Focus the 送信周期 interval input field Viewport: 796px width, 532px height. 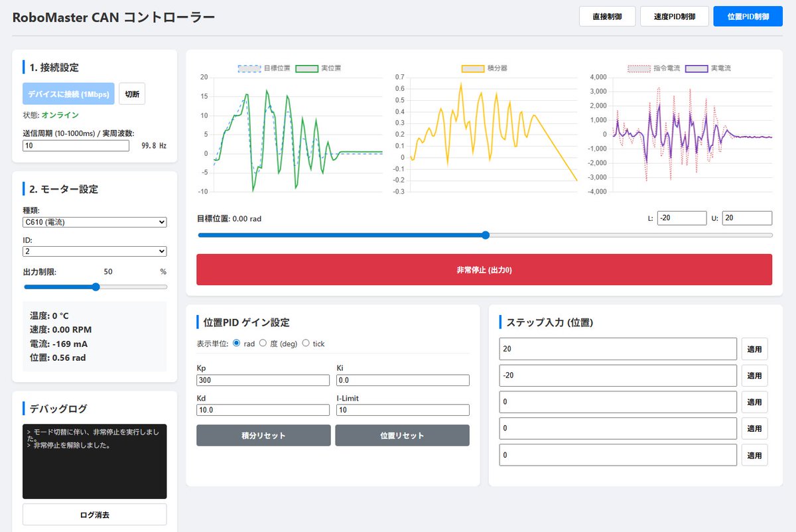pyautogui.click(x=76, y=145)
